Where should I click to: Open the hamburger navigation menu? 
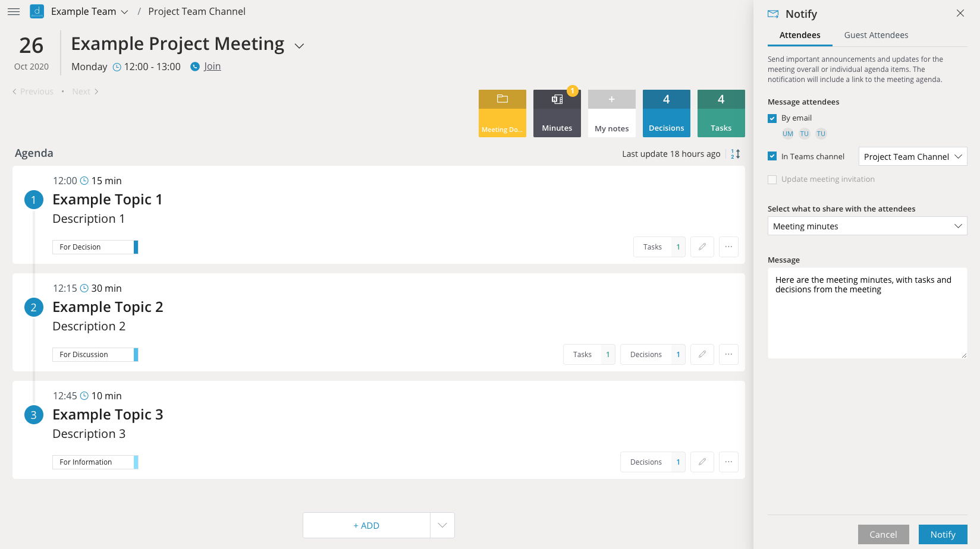[x=14, y=12]
